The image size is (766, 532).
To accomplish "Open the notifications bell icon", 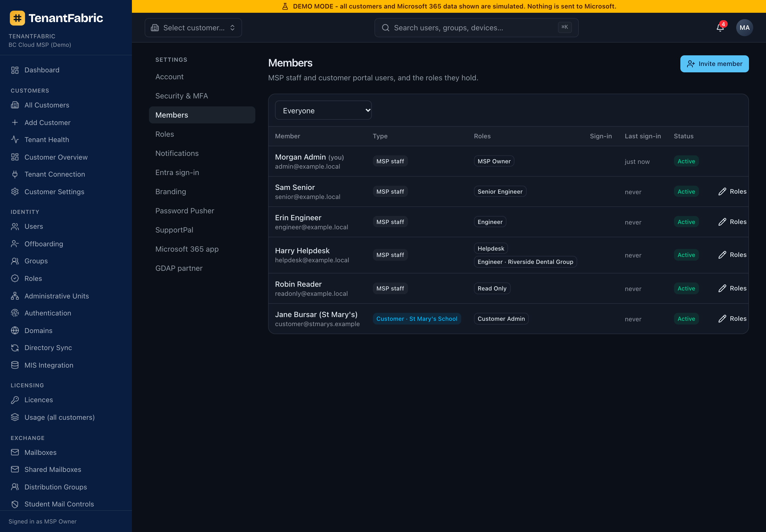I will pyautogui.click(x=720, y=28).
